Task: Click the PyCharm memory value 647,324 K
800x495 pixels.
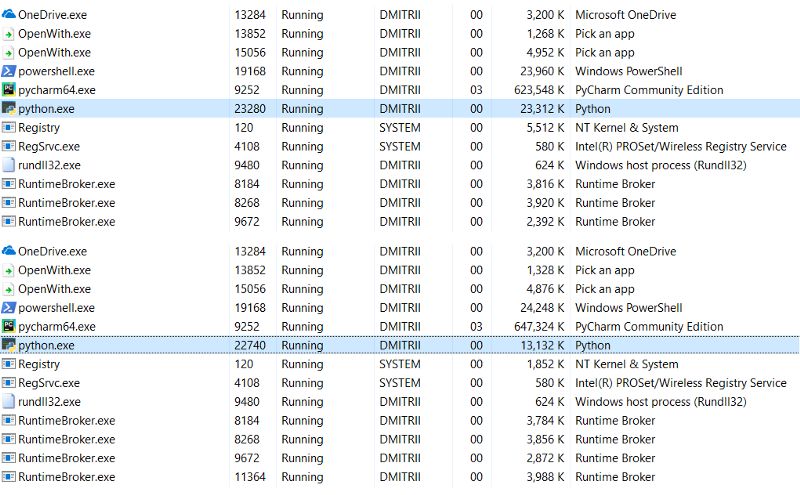Action: coord(539,327)
